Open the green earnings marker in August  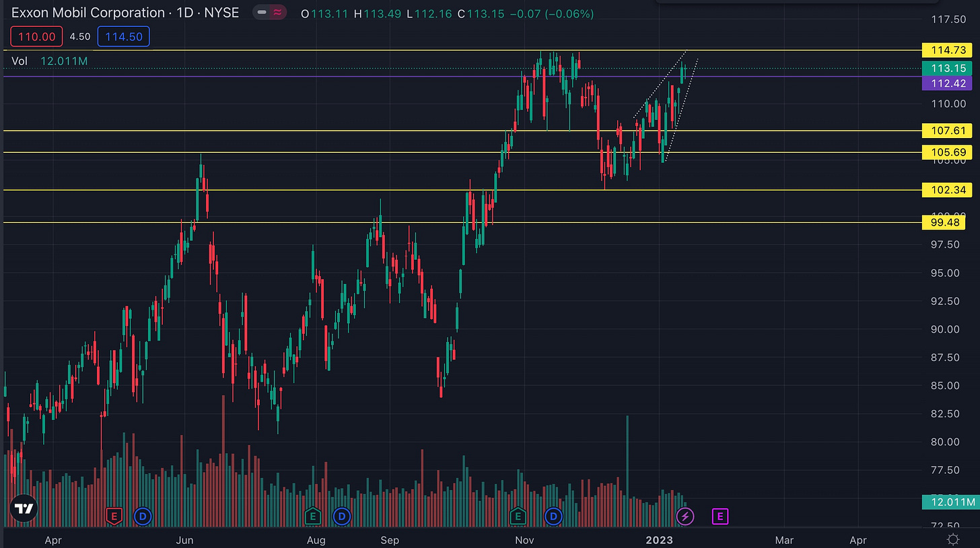pos(312,516)
